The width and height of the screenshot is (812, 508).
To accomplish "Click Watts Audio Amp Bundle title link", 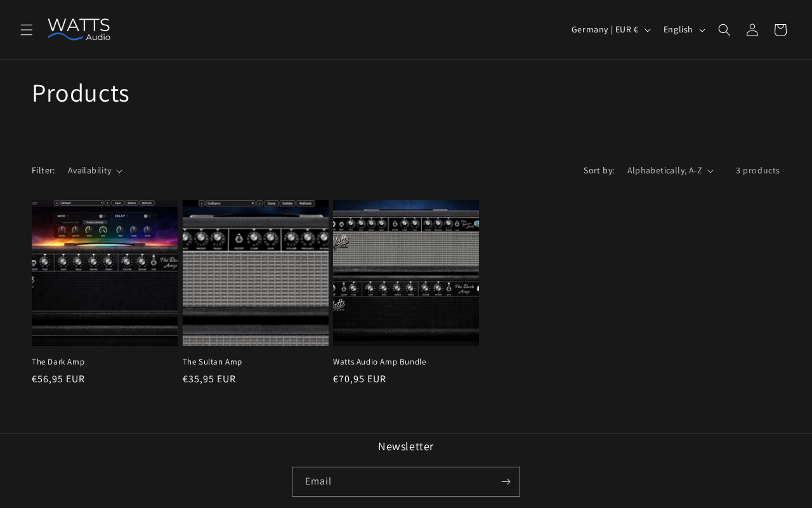I will click(379, 362).
